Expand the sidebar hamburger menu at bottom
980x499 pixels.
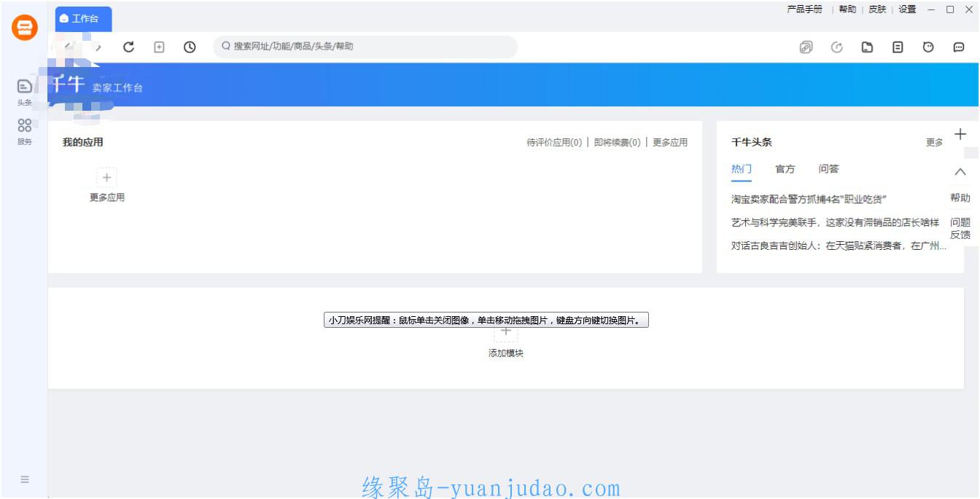pyautogui.click(x=25, y=479)
